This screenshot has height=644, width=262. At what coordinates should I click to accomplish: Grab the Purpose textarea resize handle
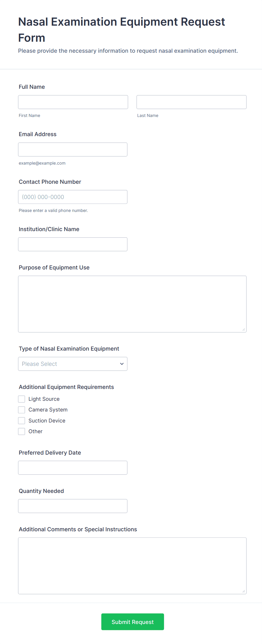pyautogui.click(x=244, y=329)
